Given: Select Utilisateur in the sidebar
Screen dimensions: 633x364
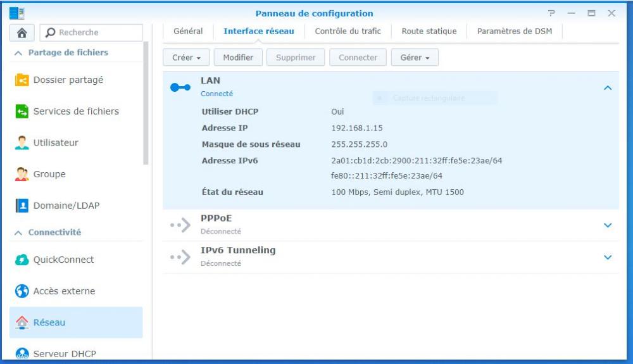Looking at the screenshot, I should [x=76, y=143].
